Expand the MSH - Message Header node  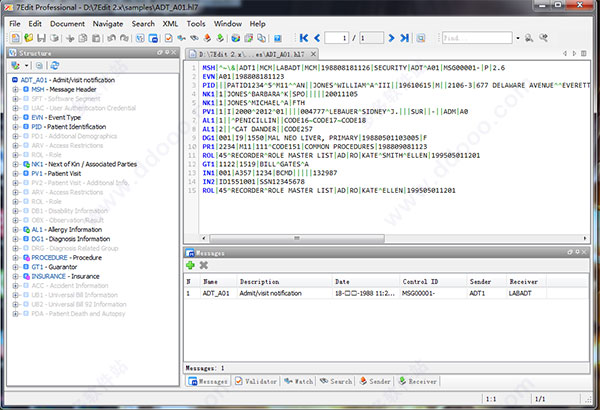[15, 89]
